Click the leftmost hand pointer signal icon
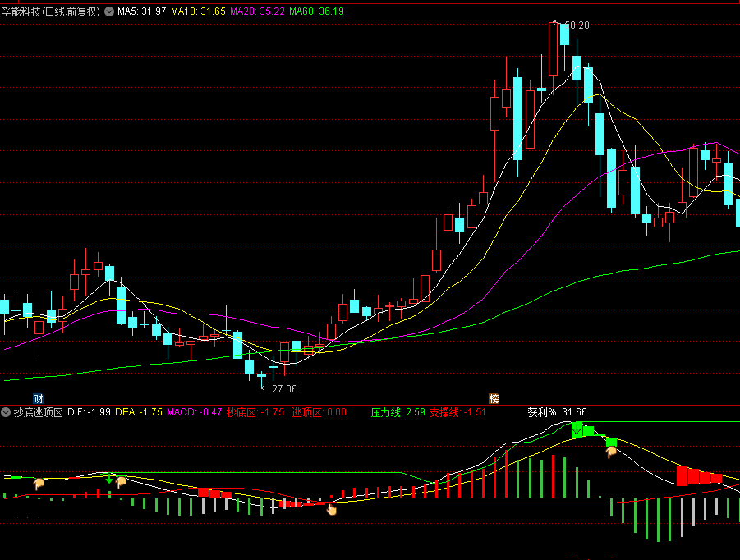Screen dimensions: 740x560 pos(39,484)
